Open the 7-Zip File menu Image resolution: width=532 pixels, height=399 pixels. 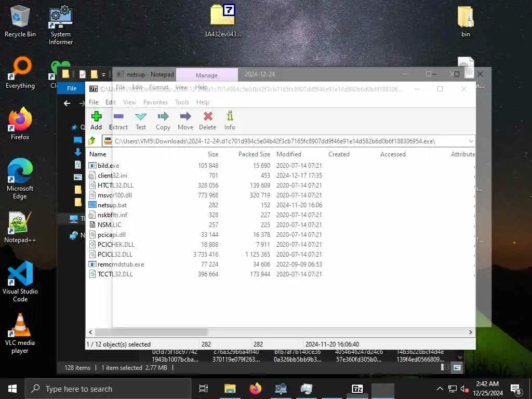(x=94, y=102)
